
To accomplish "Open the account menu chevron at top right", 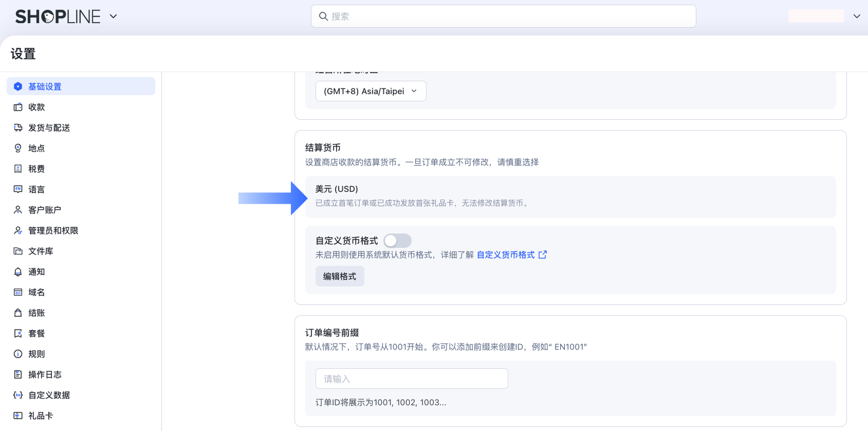I will [x=857, y=16].
